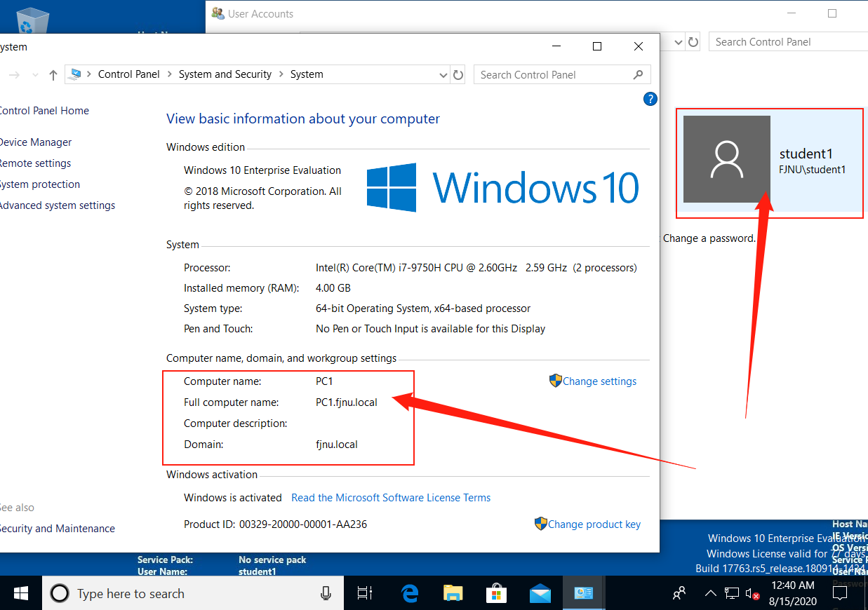Viewport: 868px width, 610px height.
Task: Click the fjnu.local domain value
Action: click(x=337, y=445)
